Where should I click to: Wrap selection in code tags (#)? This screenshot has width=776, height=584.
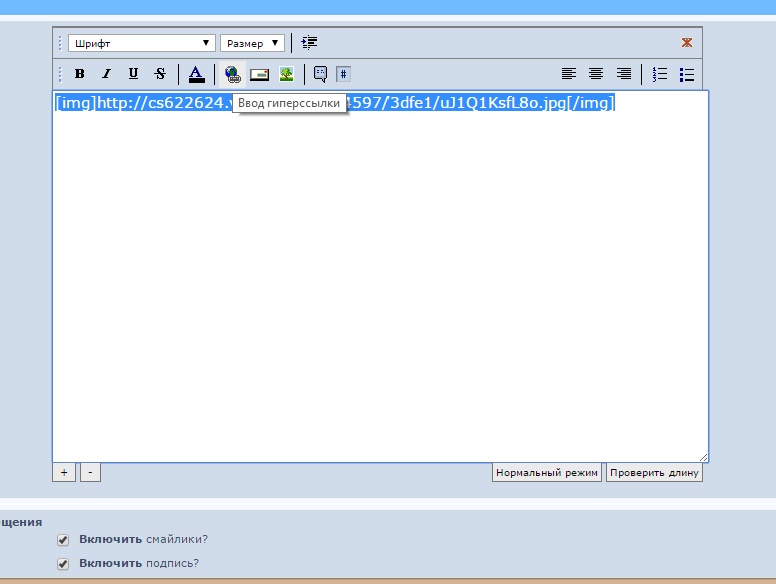point(343,74)
